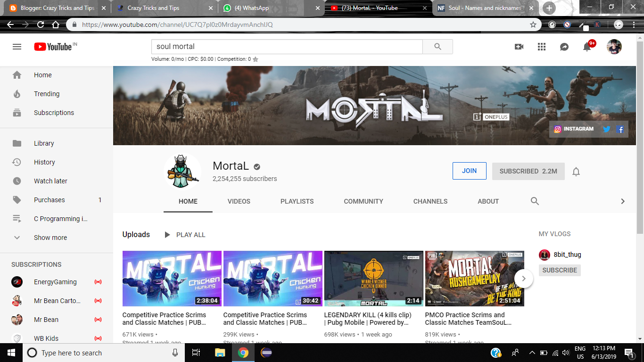
Task: Switch to the PLAYLISTS tab
Action: [297, 201]
